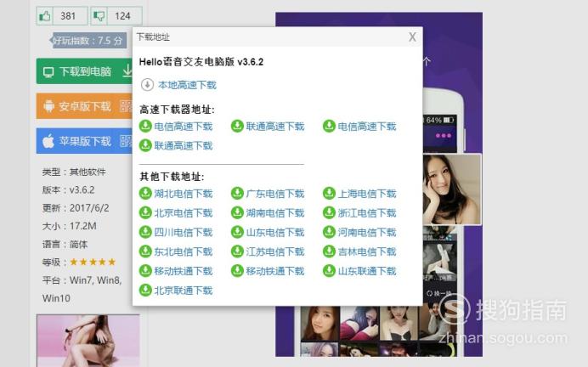
Task: Click the thumbs-up icon showing 381
Action: click(45, 16)
